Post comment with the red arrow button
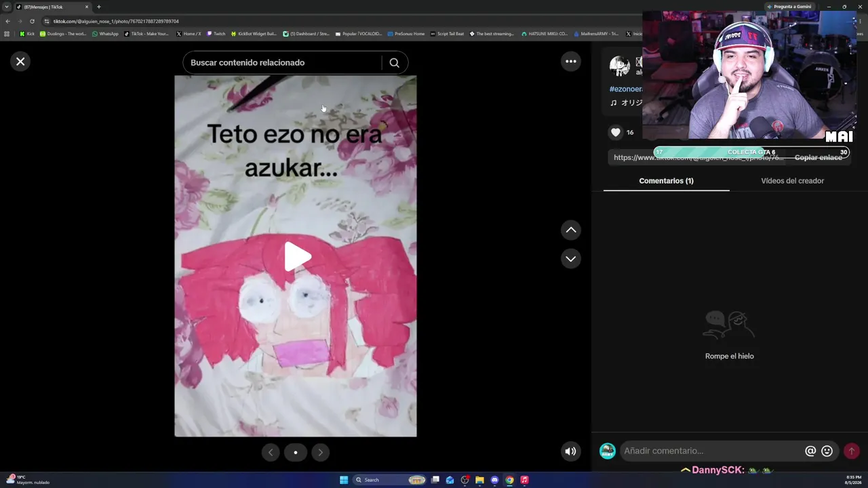The width and height of the screenshot is (868, 488). (x=852, y=451)
